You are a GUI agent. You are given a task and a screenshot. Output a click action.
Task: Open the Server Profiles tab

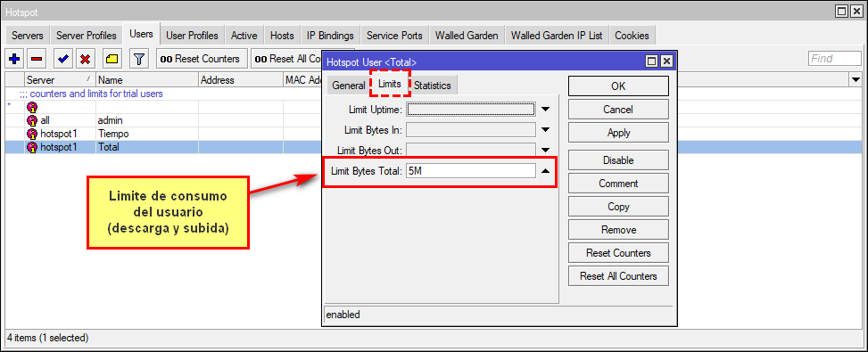coord(87,36)
